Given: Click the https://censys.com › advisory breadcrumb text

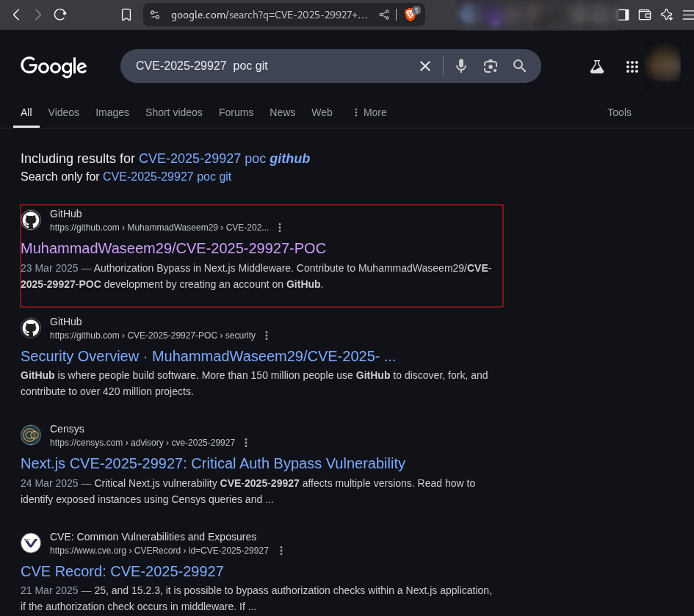Looking at the screenshot, I should point(142,443).
